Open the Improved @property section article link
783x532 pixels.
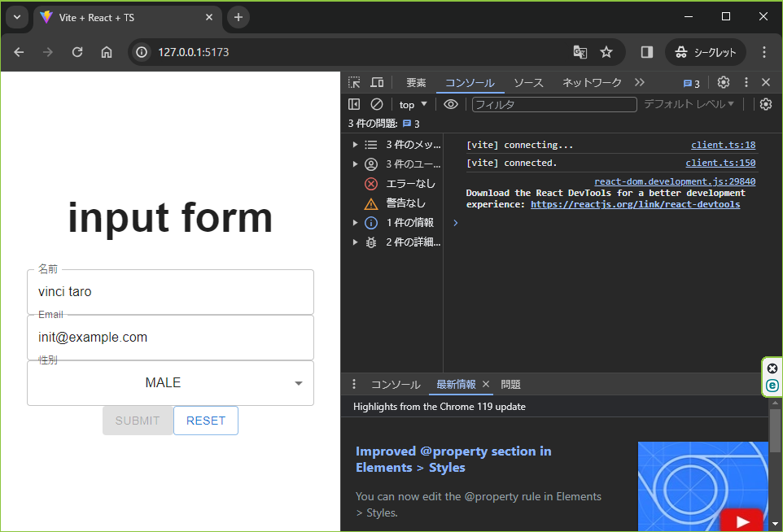coord(453,459)
